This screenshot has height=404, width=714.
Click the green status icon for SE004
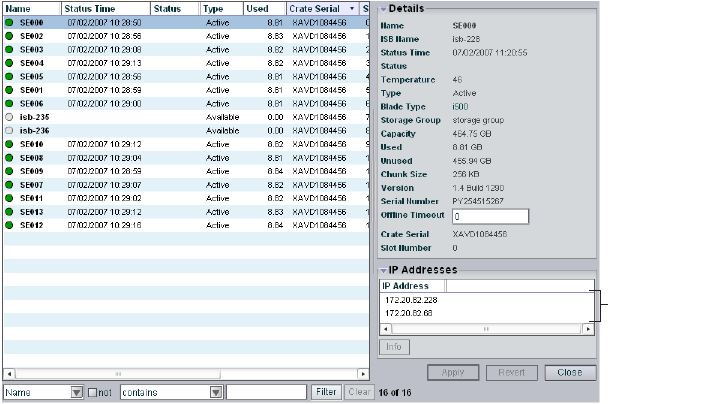coord(9,63)
